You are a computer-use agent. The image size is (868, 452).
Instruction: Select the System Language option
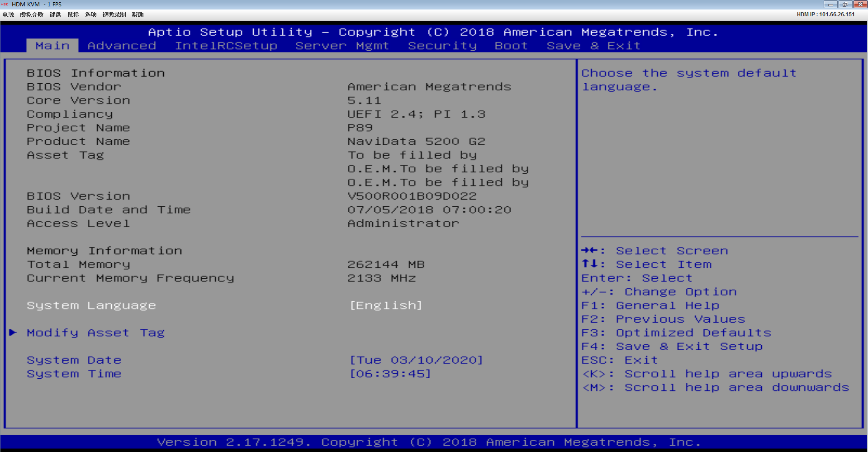coord(91,305)
